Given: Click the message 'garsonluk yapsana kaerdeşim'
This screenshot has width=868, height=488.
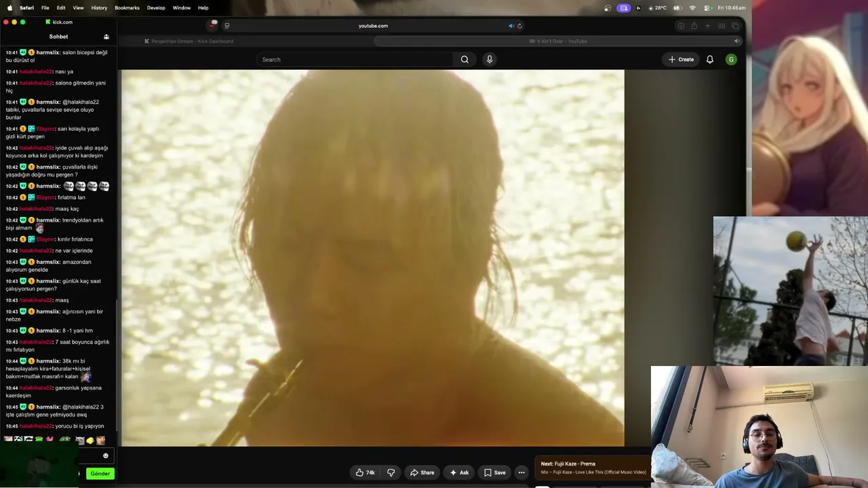Looking at the screenshot, I should coord(54,392).
